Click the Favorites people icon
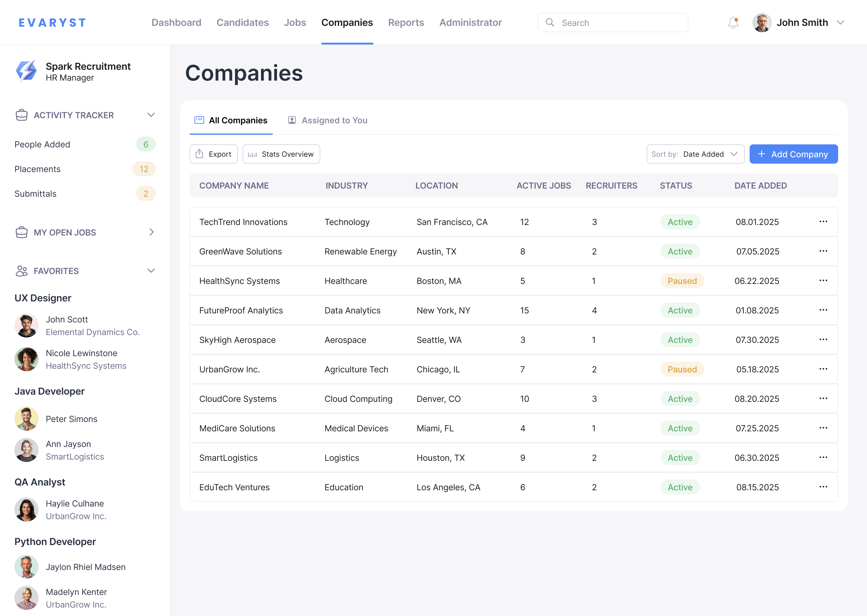Screen dimensions: 867x616 click(21, 271)
